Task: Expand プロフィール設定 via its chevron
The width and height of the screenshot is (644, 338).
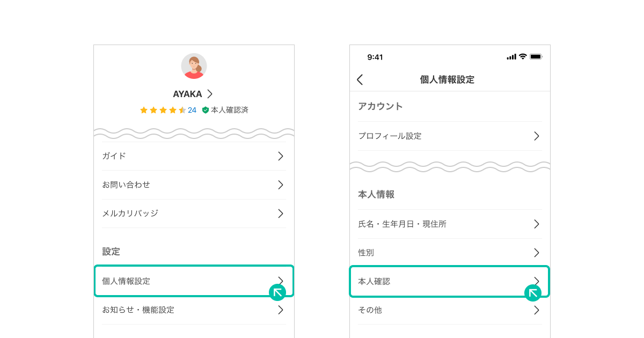Action: (x=536, y=136)
